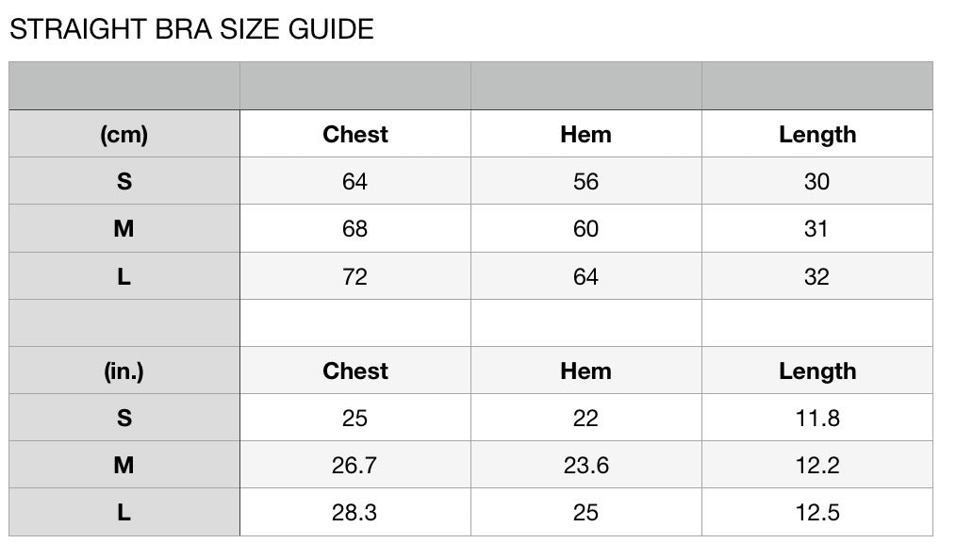956x560 pixels.
Task: Click the length cell showing 32
Action: [817, 276]
